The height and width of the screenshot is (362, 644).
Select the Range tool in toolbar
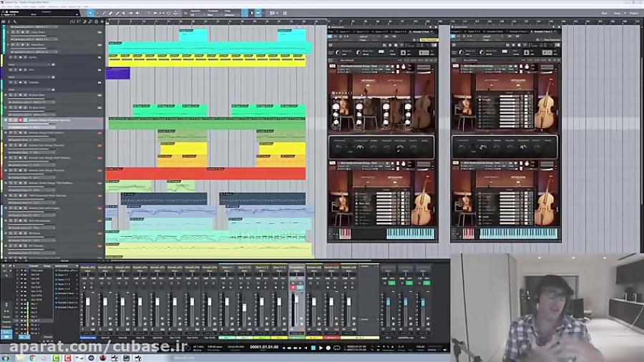tap(97, 13)
